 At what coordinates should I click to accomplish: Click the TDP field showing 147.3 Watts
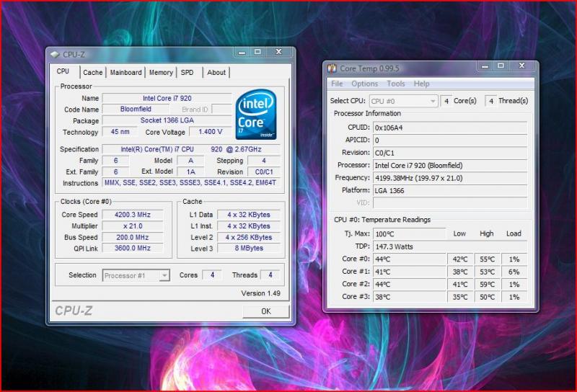point(450,246)
